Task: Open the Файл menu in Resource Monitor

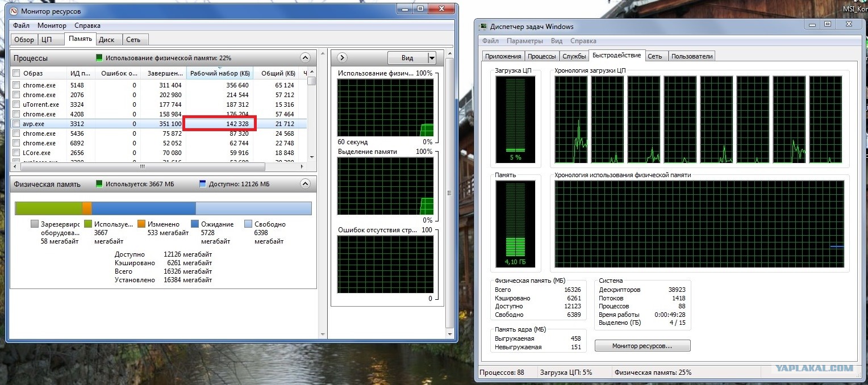Action: coord(22,26)
